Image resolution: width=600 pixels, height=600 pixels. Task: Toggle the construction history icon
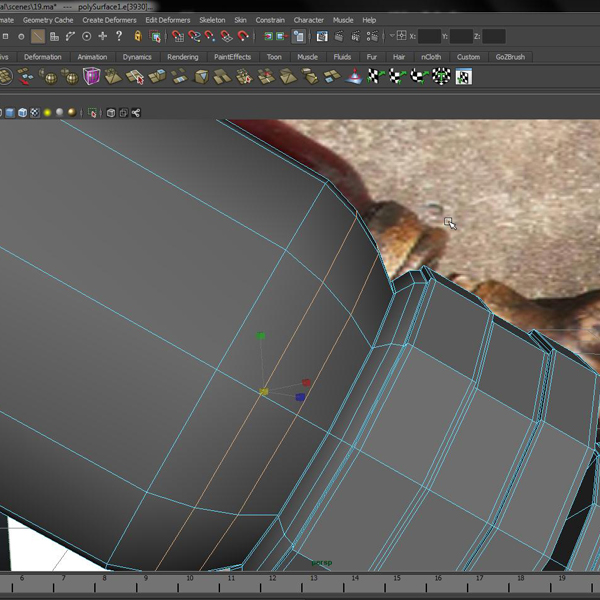pos(298,36)
